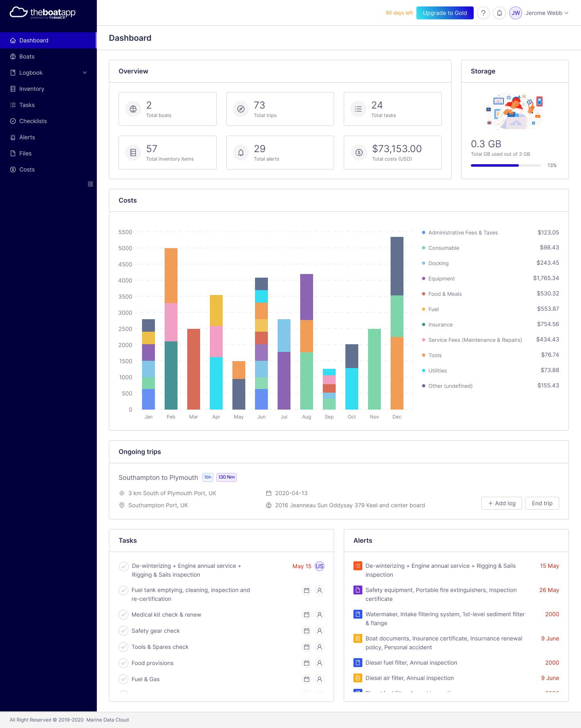Click orange icon of De-winterizing alert

(357, 566)
